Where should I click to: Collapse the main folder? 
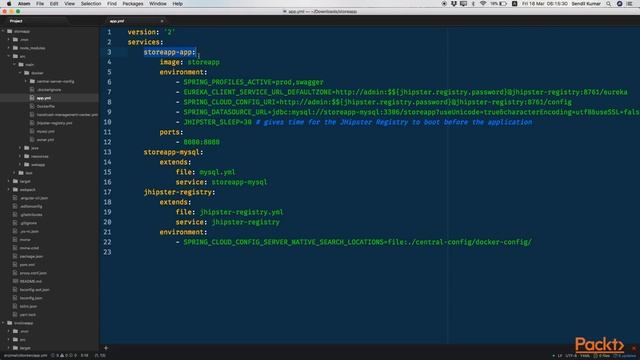[x=15, y=64]
